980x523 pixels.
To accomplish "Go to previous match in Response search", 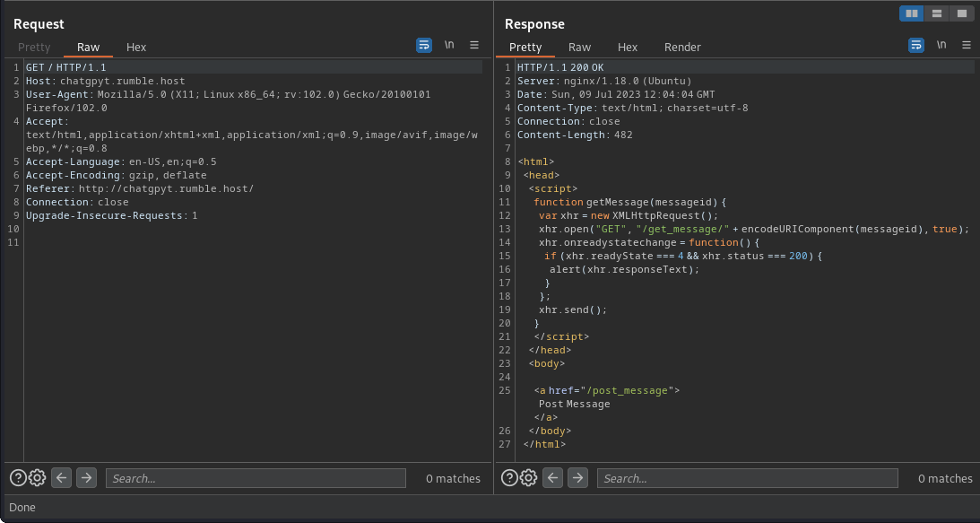I will tap(553, 478).
